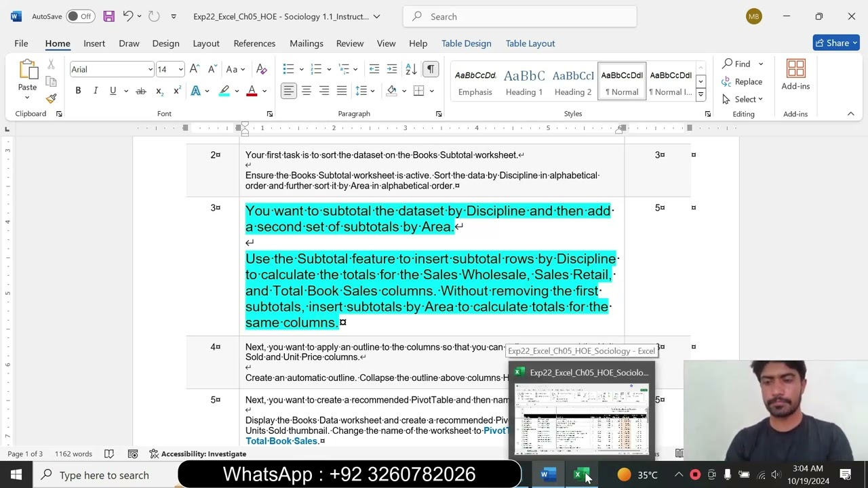Open the notification center icon
Viewport: 868px width, 488px height.
[846, 474]
